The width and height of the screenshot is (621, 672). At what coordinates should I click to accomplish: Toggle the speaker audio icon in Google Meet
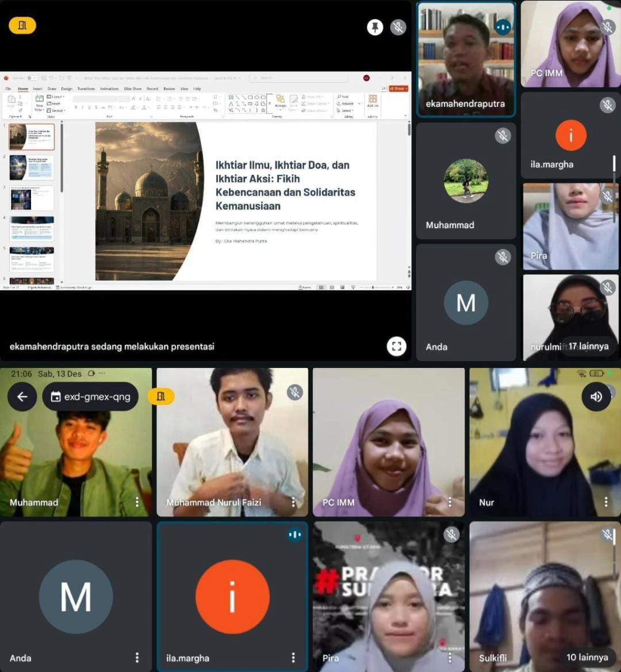tap(597, 397)
